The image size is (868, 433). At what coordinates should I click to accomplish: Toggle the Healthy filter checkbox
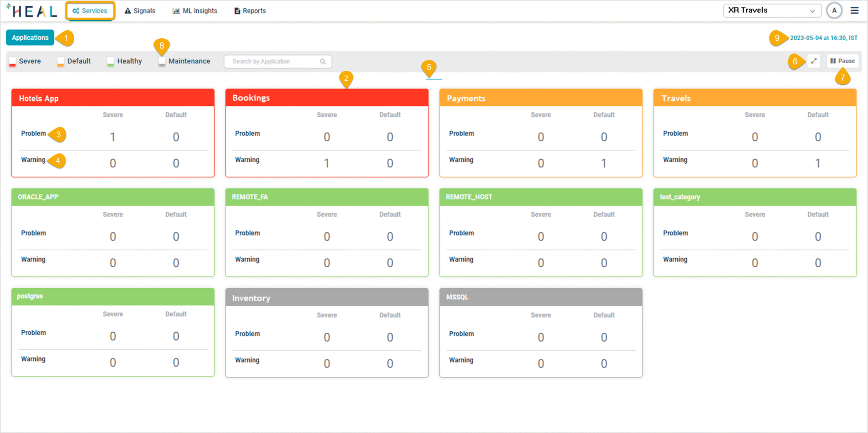(110, 61)
